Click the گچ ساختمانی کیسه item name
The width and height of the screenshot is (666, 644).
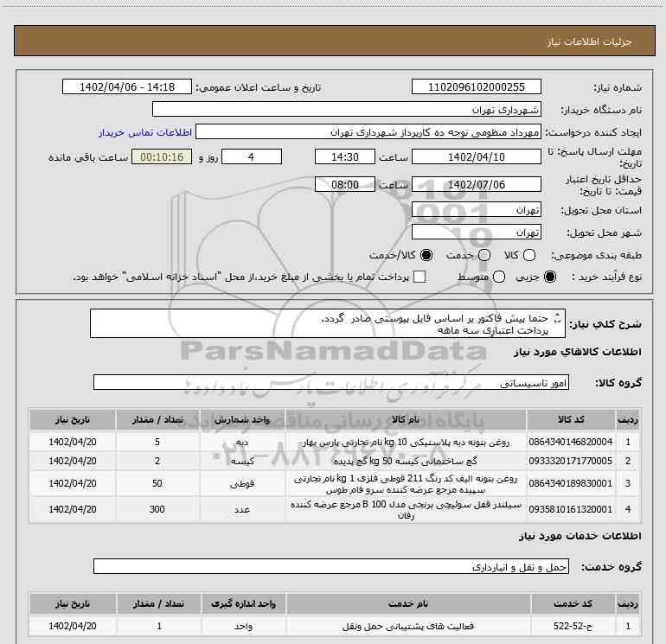406,461
